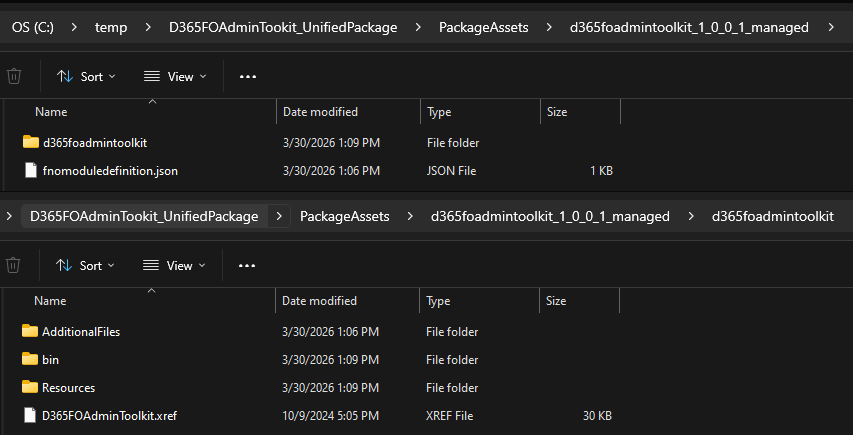Click the delete trash icon in lower toolbar

coord(14,265)
